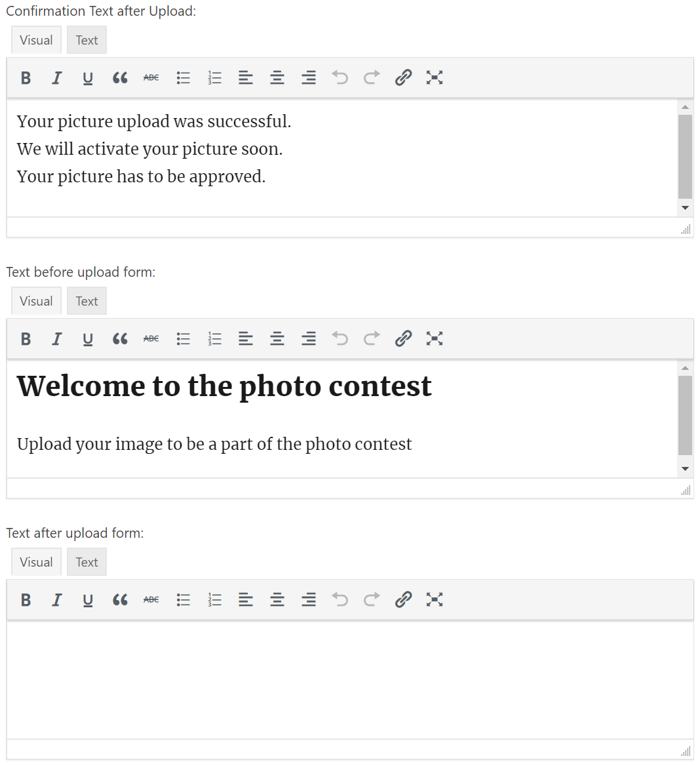Click scrollbar thumb in Confirmation Text editor
700x766 pixels.
tap(686, 157)
